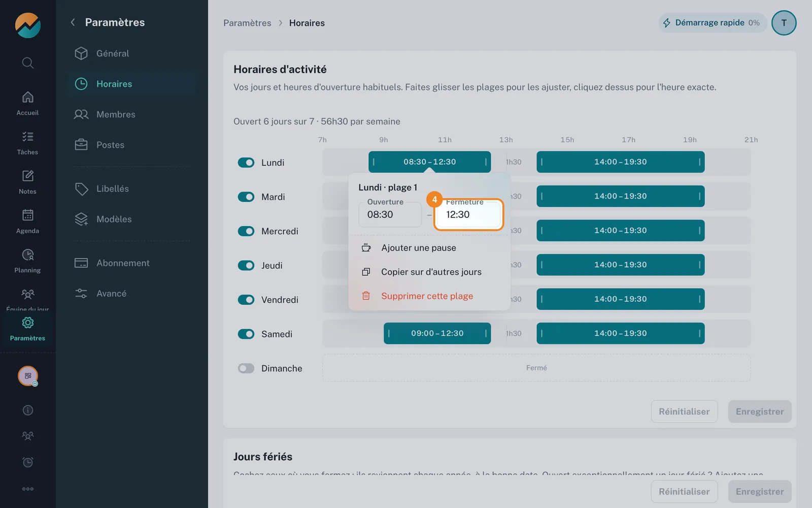Click the Fermeture 12:30 time field

tap(469, 214)
